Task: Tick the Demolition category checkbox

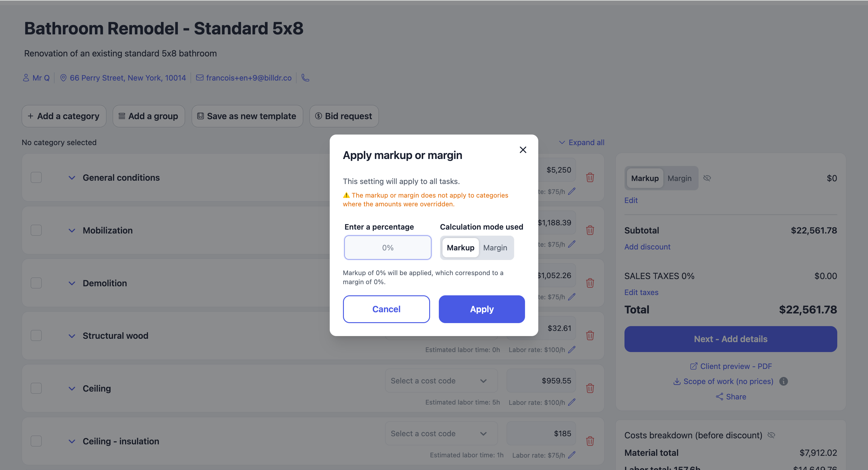Action: click(36, 283)
